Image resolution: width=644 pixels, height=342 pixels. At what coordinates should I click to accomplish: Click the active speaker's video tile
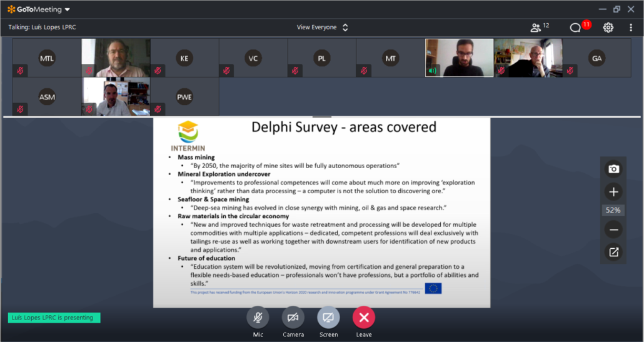tap(460, 58)
